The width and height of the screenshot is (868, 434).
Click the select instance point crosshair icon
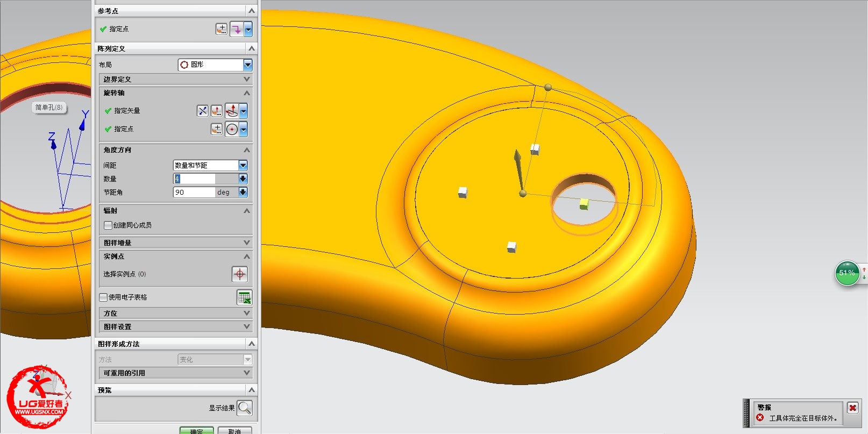(x=240, y=274)
